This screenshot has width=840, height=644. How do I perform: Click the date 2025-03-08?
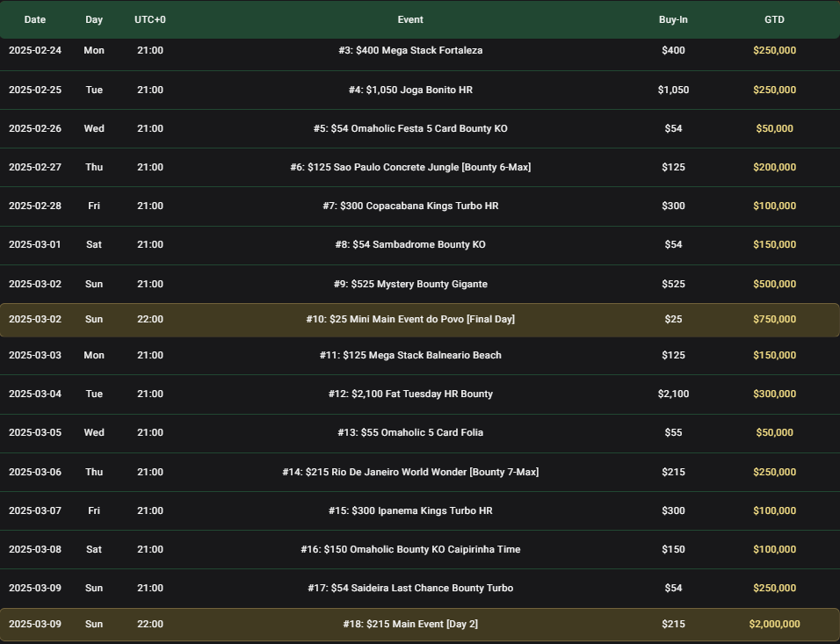click(x=35, y=549)
